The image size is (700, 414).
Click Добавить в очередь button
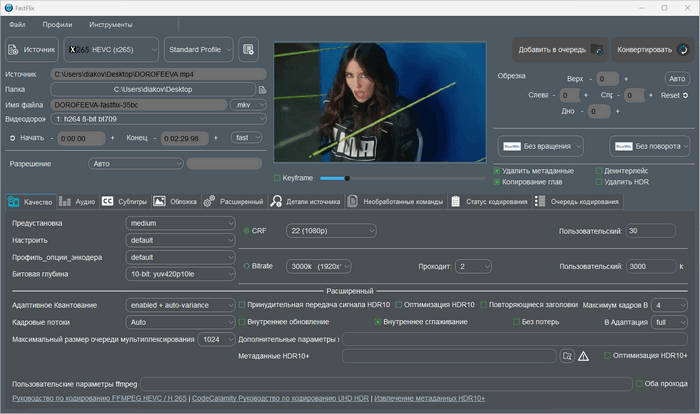point(560,50)
